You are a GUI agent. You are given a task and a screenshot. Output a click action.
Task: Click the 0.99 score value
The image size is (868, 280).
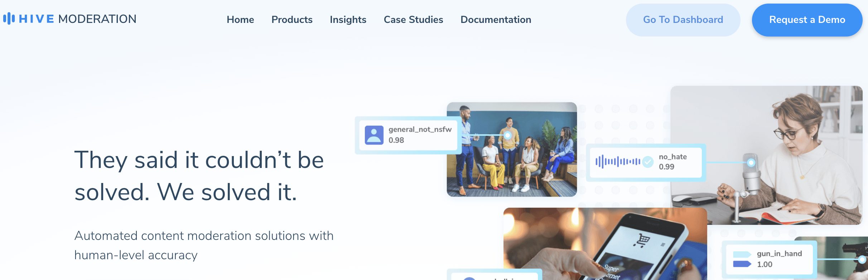pyautogui.click(x=666, y=167)
